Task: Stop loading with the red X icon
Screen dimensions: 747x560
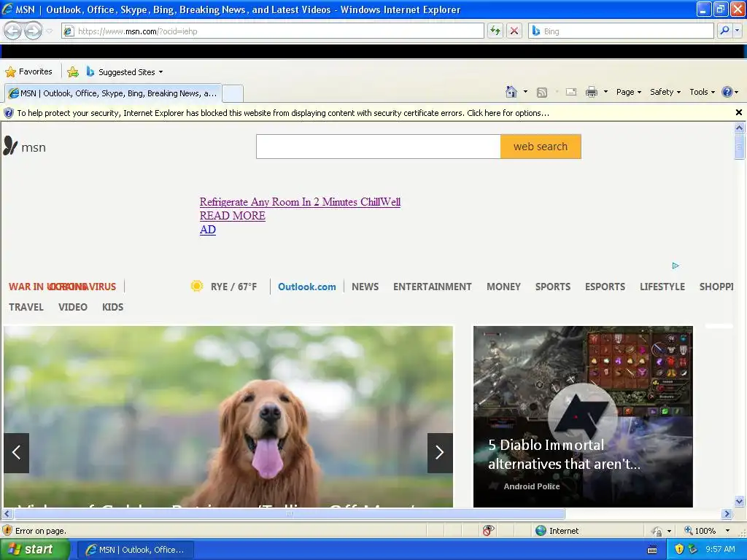Action: [514, 31]
